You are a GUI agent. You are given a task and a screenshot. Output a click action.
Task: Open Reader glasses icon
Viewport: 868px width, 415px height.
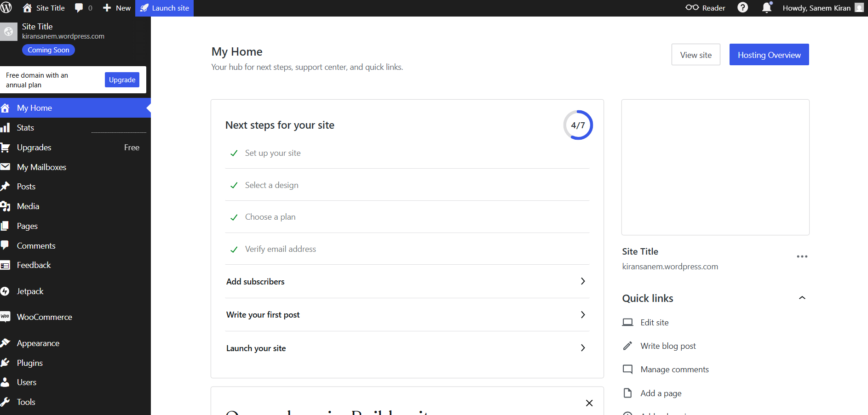[692, 8]
